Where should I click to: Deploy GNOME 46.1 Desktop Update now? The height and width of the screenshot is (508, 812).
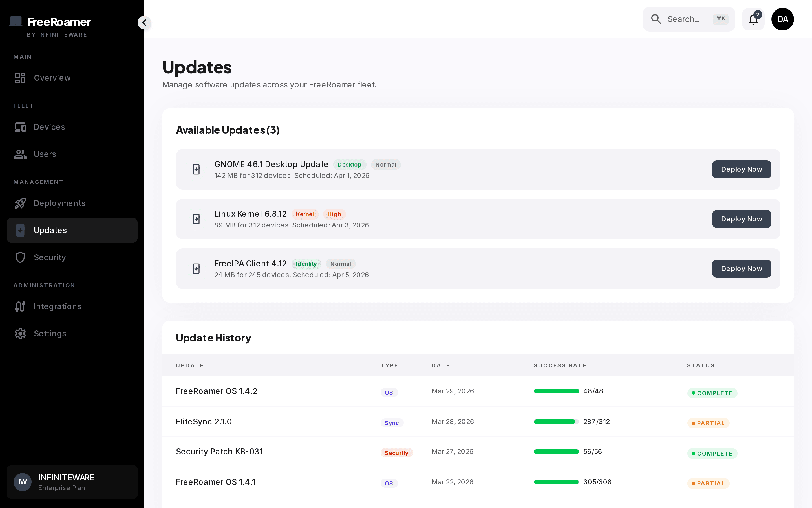742,169
